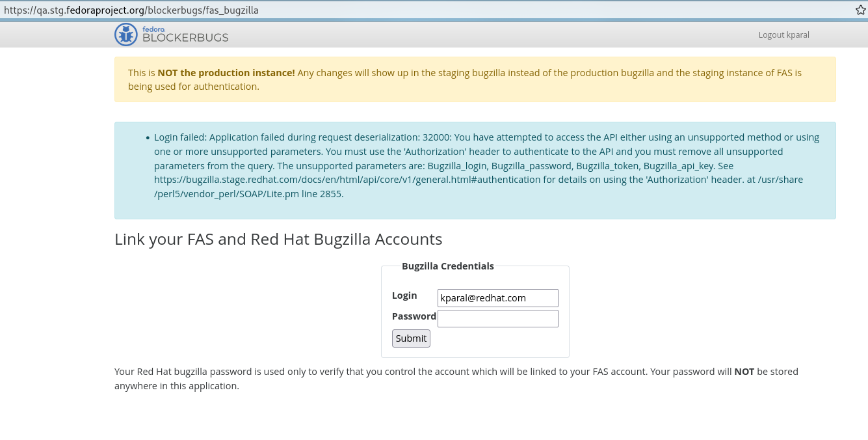
Task: Click 'anywhere in this application.' footer text
Action: 177,386
